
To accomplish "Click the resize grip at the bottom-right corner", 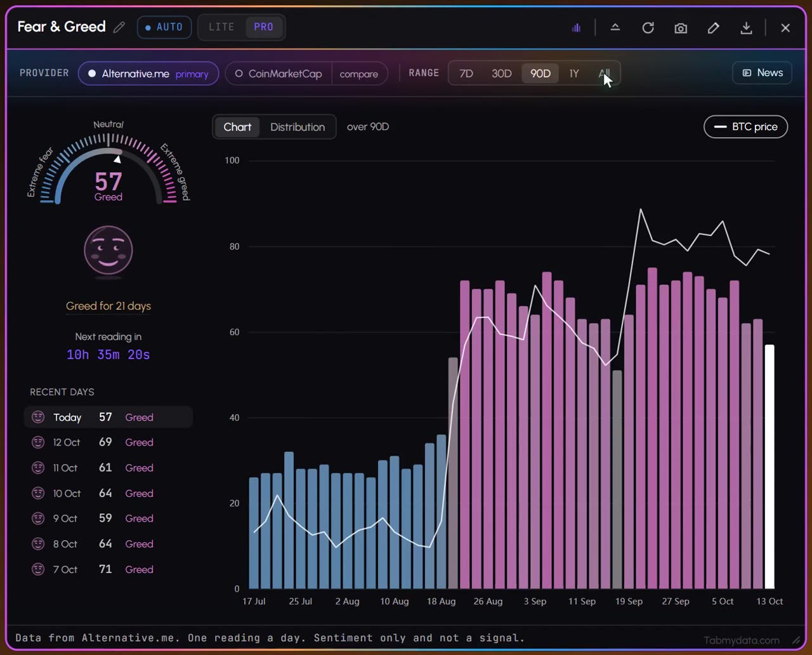I will [x=796, y=640].
